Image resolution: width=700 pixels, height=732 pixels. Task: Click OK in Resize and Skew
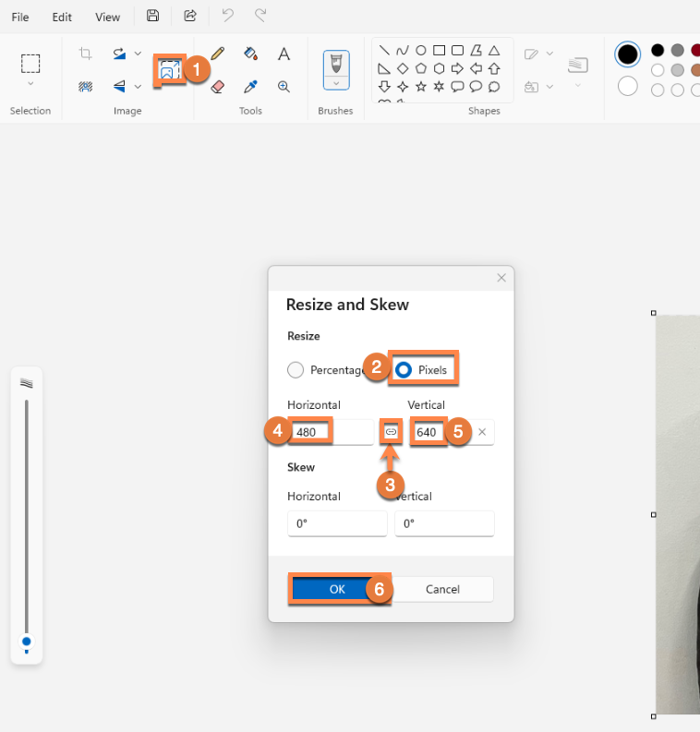pyautogui.click(x=337, y=589)
